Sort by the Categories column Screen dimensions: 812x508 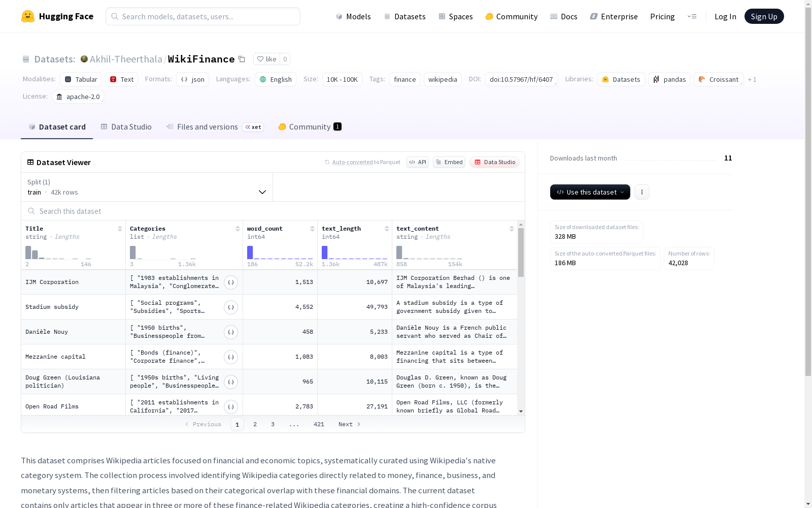point(238,229)
